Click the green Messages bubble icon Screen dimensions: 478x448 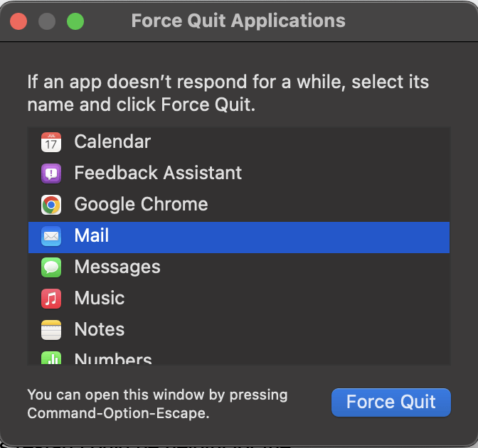[x=51, y=267]
